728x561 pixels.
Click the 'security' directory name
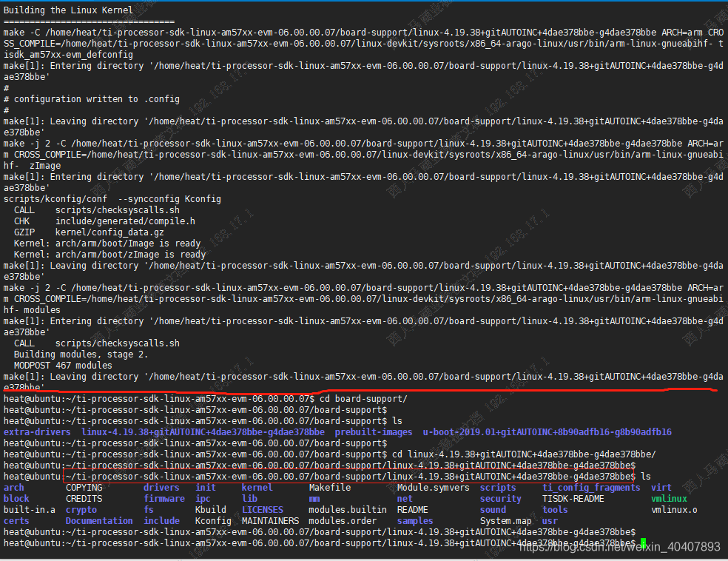(x=500, y=499)
